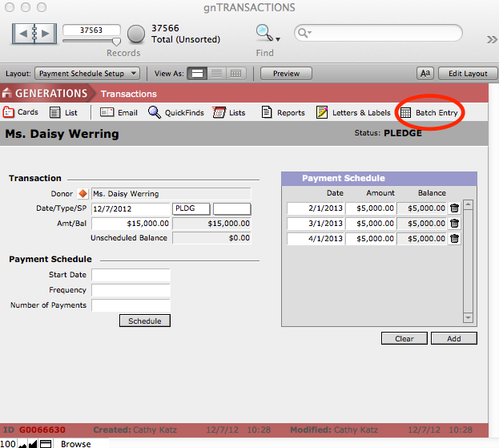Open QuickFinds magnifier icon
Viewport: 499px width, 448px height.
pos(155,113)
